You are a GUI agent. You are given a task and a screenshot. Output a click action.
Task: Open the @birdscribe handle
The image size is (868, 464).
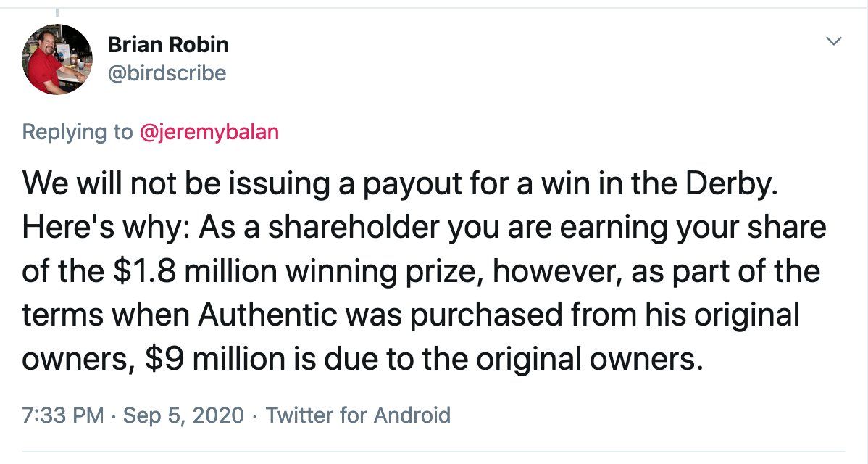pos(167,73)
